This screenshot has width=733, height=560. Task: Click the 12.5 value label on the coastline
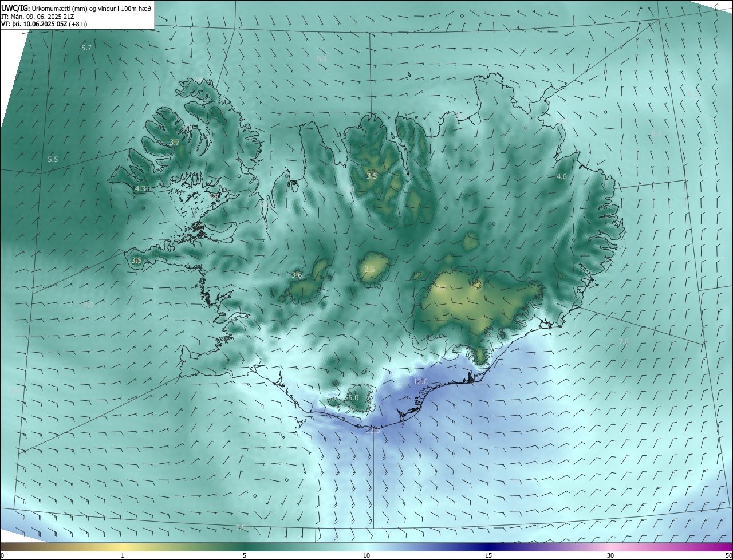[372, 429]
